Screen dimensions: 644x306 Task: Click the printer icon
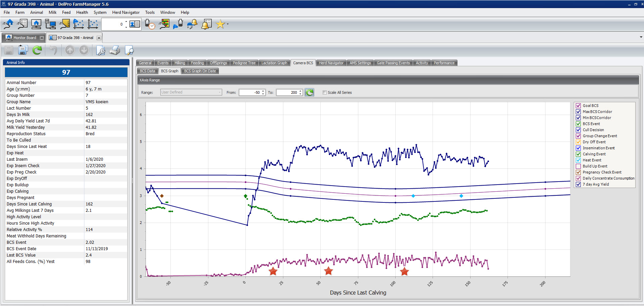pos(115,50)
